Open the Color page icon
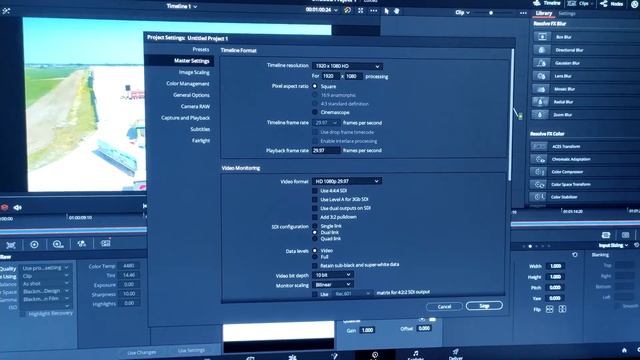The image size is (640, 360). pos(375,355)
